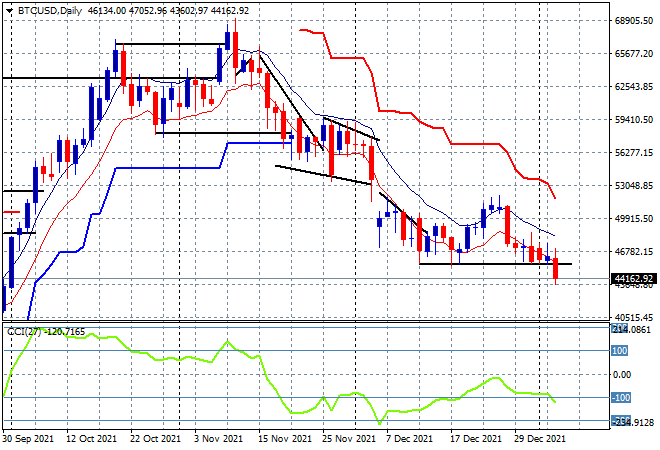660x450 pixels.
Task: Select the 30 Sep 2021 date label
Action: (28, 438)
